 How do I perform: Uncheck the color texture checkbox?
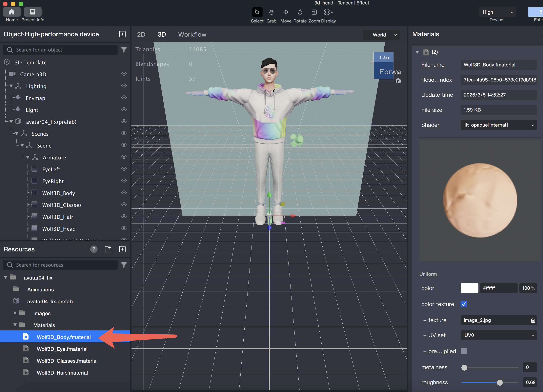click(464, 304)
